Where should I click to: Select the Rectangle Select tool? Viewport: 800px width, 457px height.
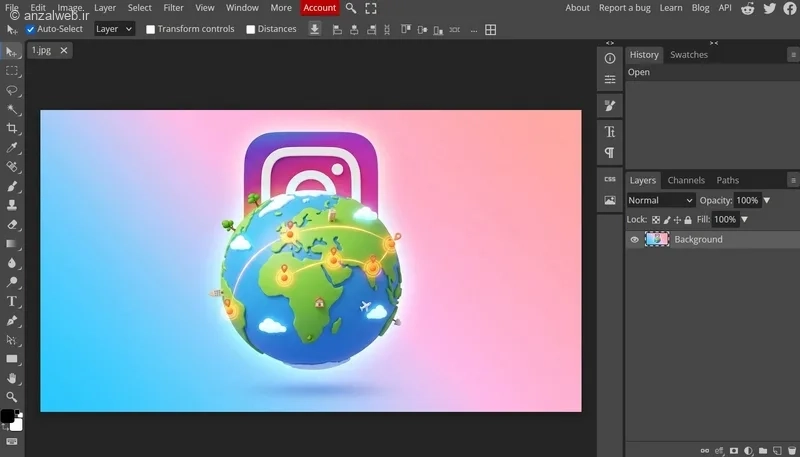(x=11, y=71)
